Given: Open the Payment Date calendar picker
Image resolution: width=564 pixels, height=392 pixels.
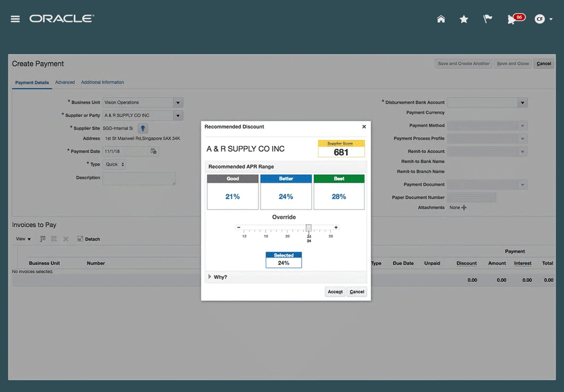Looking at the screenshot, I should pyautogui.click(x=153, y=151).
